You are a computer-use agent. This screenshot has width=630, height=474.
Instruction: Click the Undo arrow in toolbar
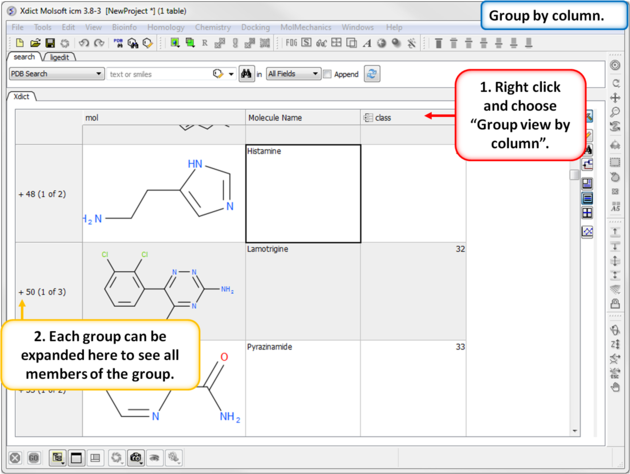point(84,44)
